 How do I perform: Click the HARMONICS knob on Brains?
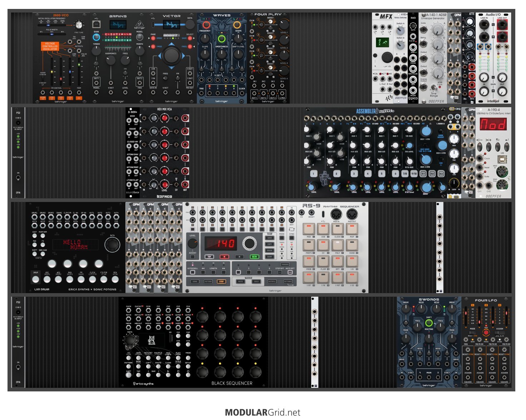[x=111, y=60]
